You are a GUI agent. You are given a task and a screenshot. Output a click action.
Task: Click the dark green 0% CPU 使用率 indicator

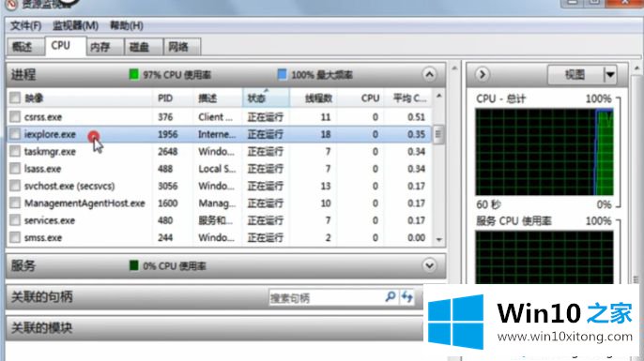pos(134,265)
